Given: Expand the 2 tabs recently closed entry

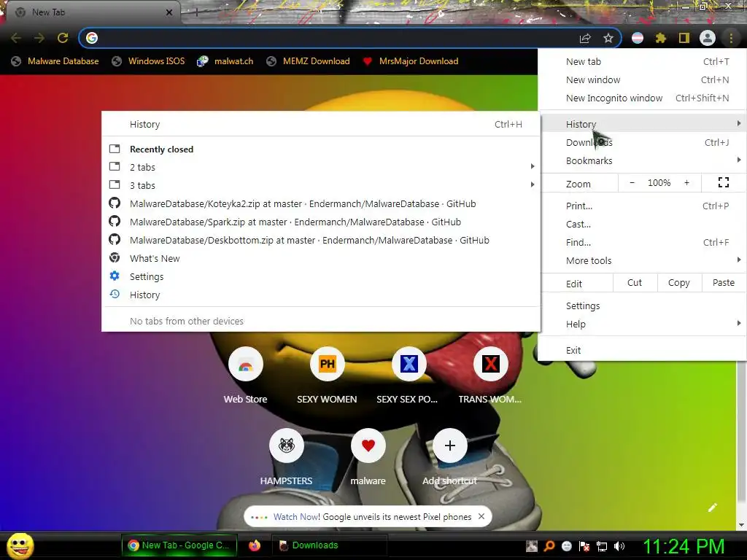Looking at the screenshot, I should coord(322,167).
